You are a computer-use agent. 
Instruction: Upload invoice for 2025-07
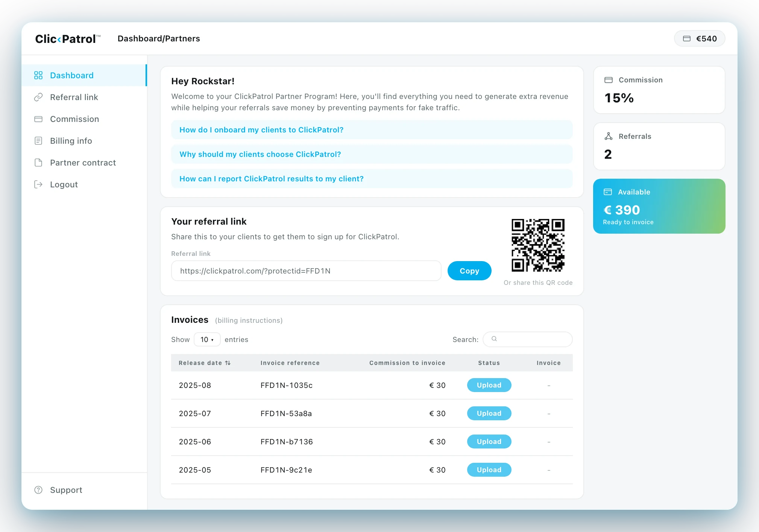click(x=489, y=413)
